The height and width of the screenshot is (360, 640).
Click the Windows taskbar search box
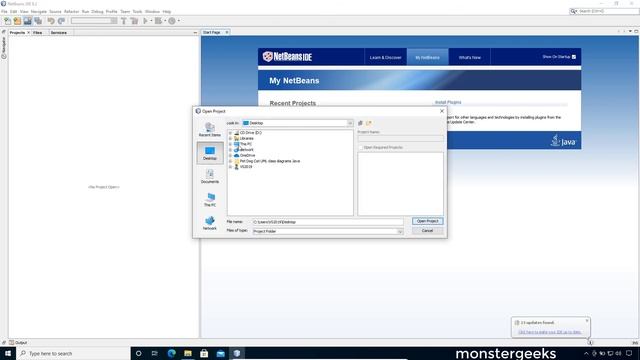click(x=73, y=353)
